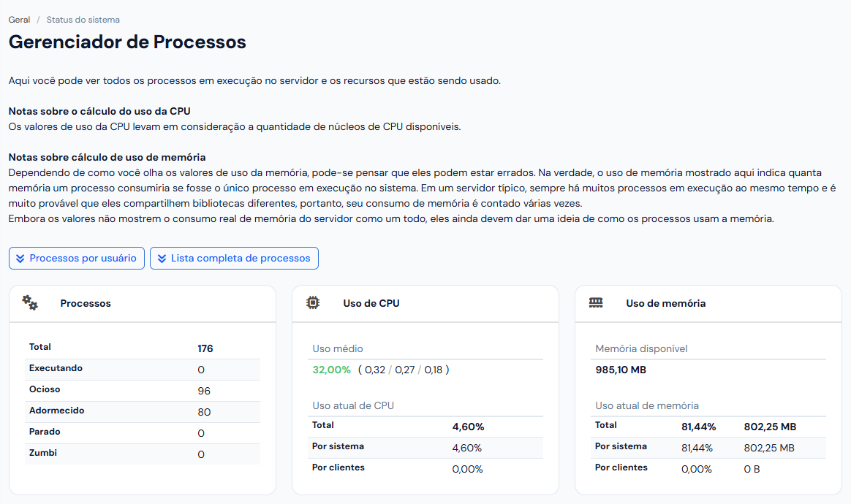Click the Executando row label
This screenshot has height=504, width=851.
(56, 368)
